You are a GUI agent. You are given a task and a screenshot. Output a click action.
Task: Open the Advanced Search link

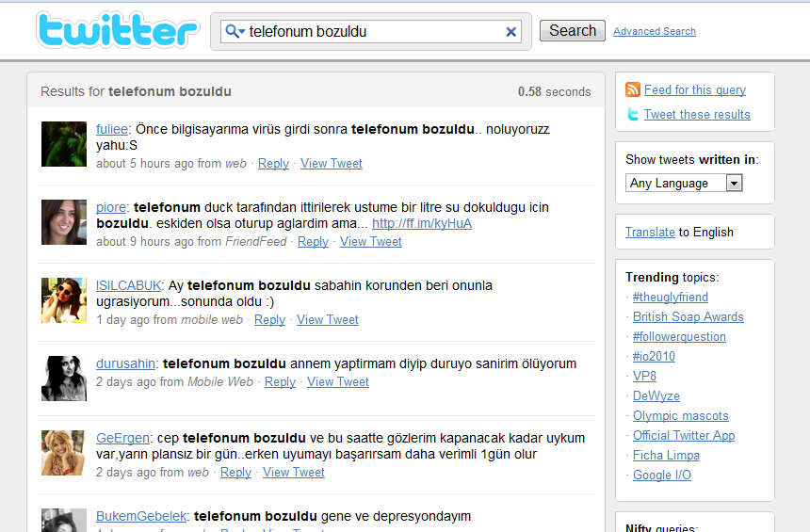point(654,31)
